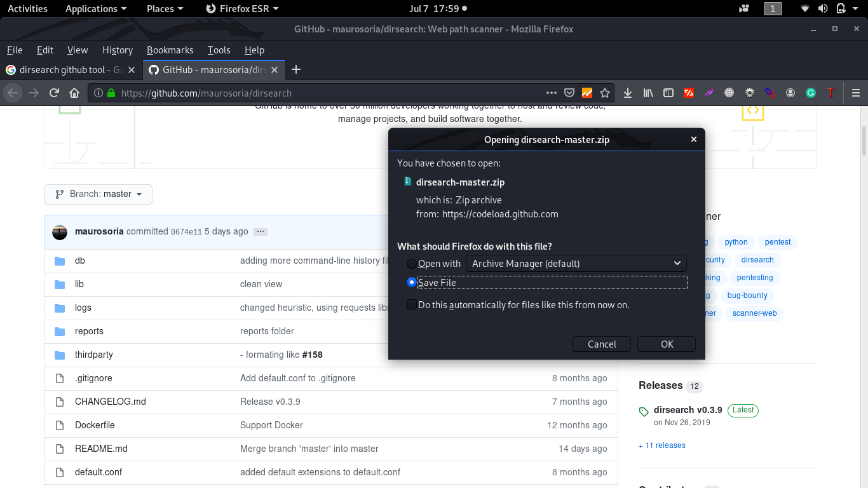The image size is (868, 488).
Task: Open the Edit menu
Action: coord(44,50)
